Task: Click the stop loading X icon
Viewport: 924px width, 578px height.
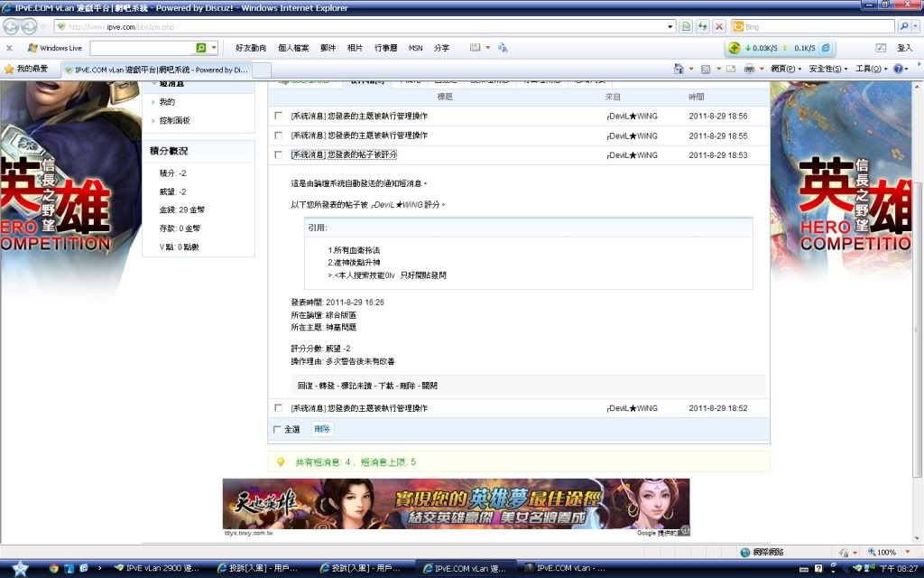Action: [x=719, y=27]
